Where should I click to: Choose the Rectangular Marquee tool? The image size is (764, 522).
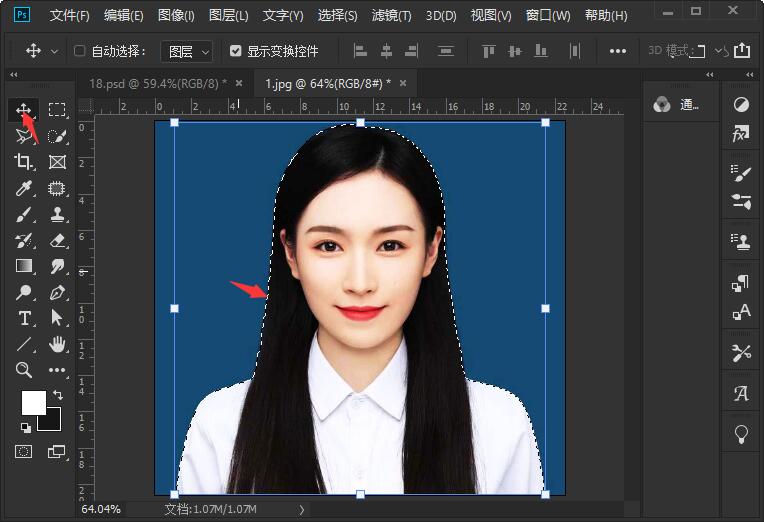tap(57, 110)
